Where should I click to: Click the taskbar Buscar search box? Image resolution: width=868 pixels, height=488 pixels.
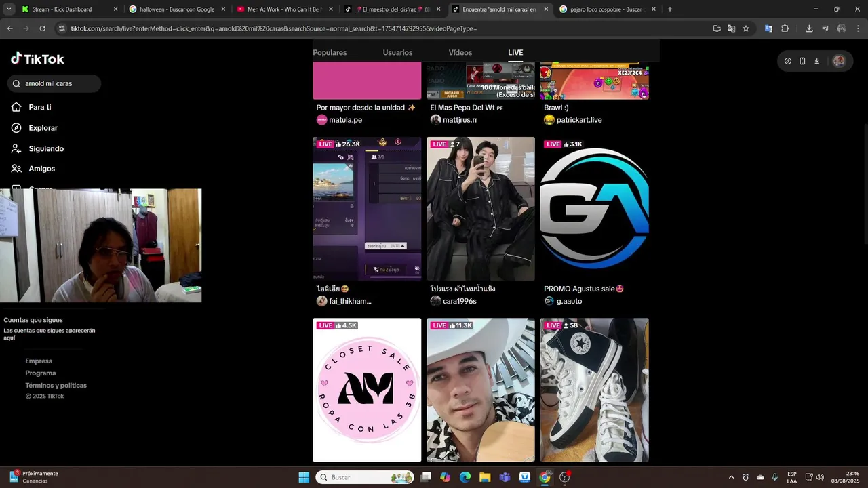point(366,477)
